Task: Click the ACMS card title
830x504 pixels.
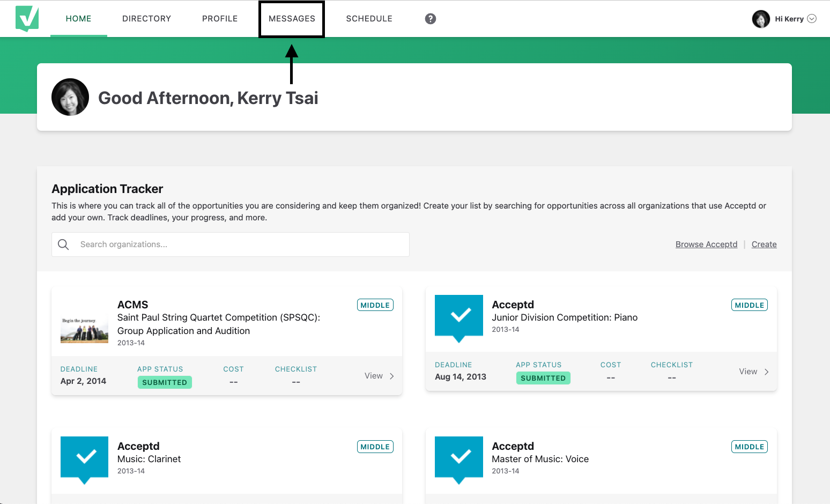Action: pyautogui.click(x=133, y=305)
